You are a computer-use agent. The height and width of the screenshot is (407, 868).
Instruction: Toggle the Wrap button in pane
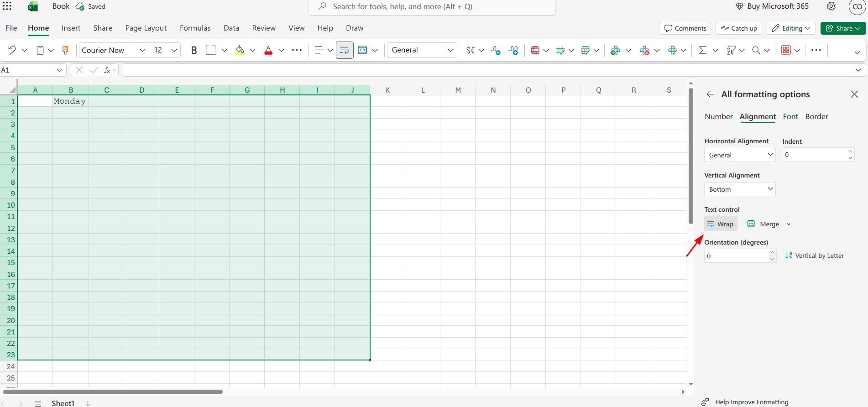721,224
